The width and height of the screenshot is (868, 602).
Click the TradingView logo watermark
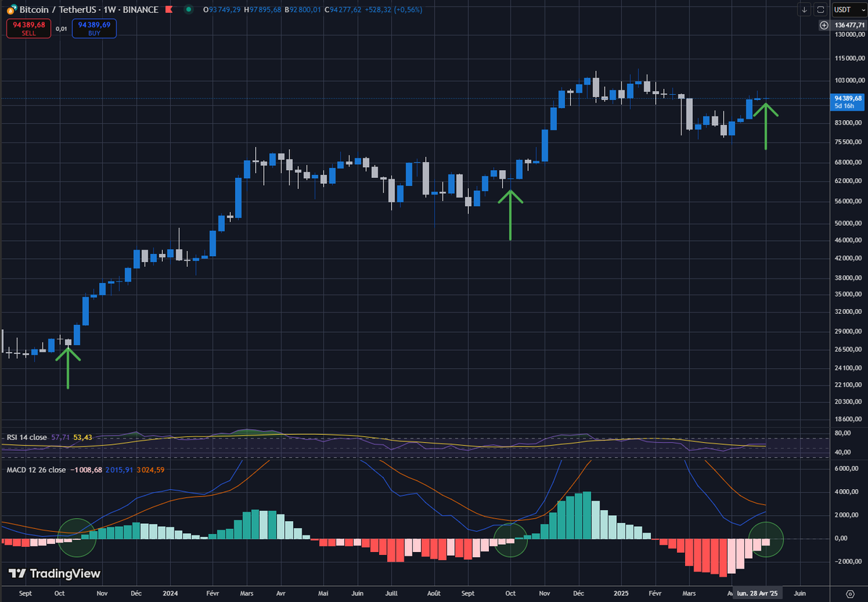(x=53, y=573)
